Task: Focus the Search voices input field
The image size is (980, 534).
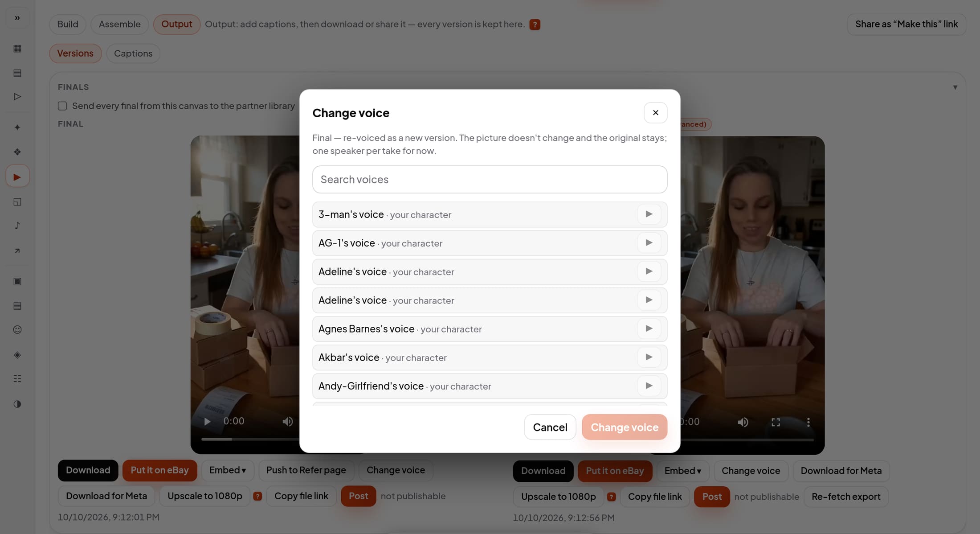Action: [490, 180]
